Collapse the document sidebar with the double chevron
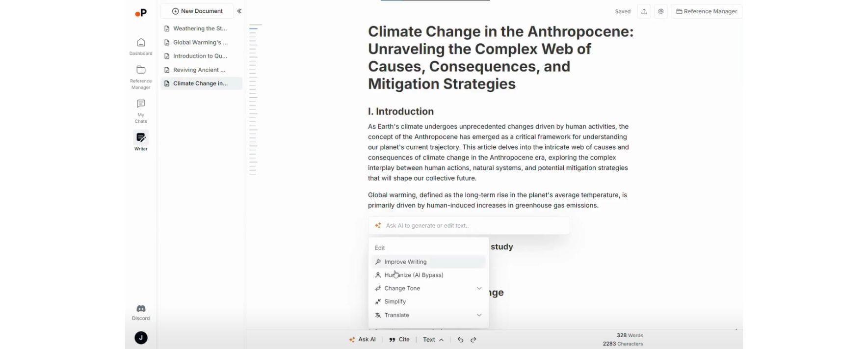This screenshot has height=349, width=868. (239, 10)
